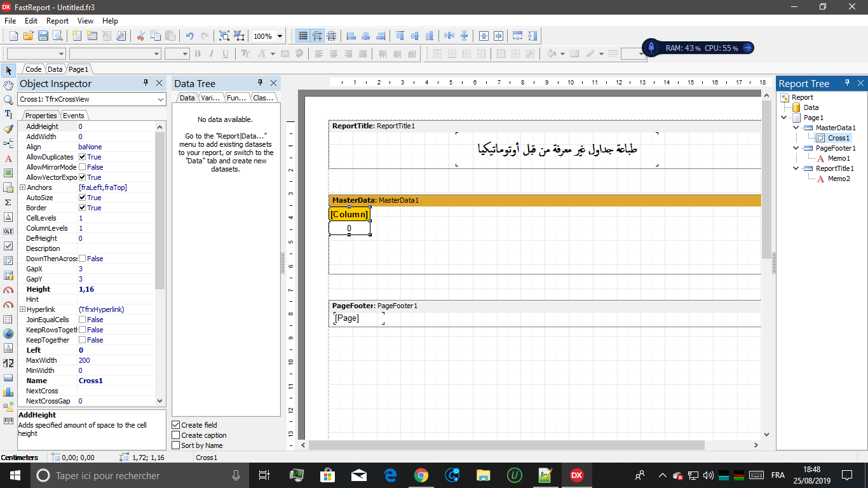
Task: Expand the Hyperlink property
Action: click(x=22, y=309)
